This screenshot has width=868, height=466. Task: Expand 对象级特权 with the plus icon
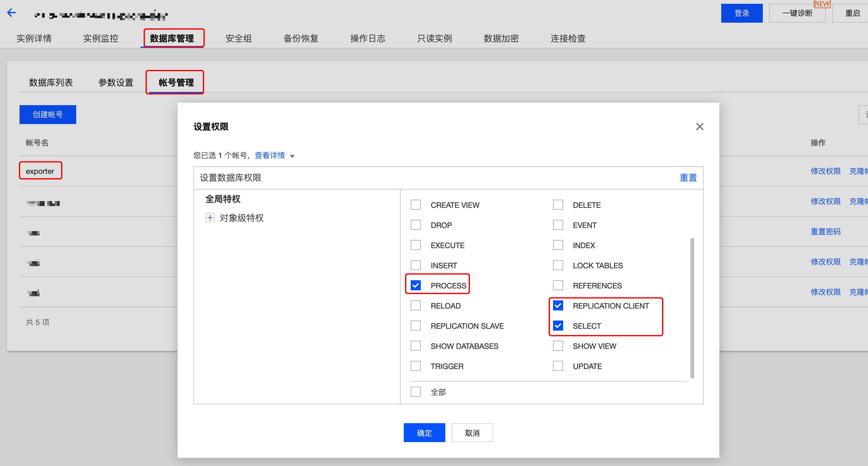[x=209, y=218]
